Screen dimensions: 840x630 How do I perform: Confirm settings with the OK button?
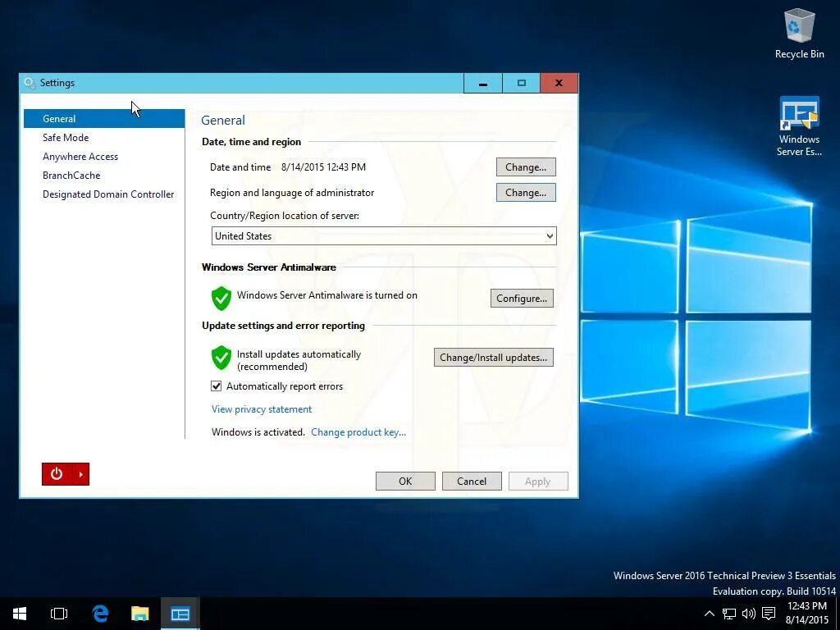point(405,481)
